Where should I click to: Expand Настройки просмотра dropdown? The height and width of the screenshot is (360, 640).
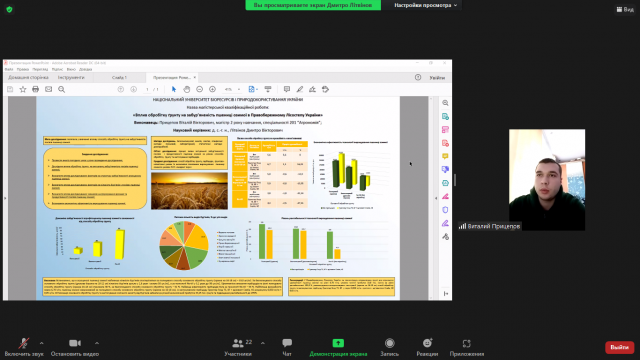click(425, 5)
